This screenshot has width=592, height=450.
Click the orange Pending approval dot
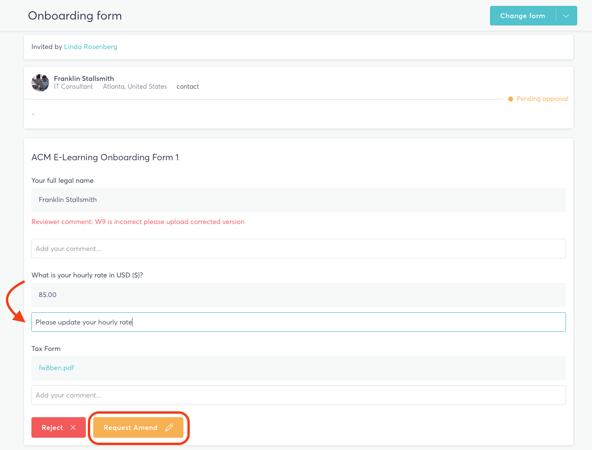tap(510, 99)
